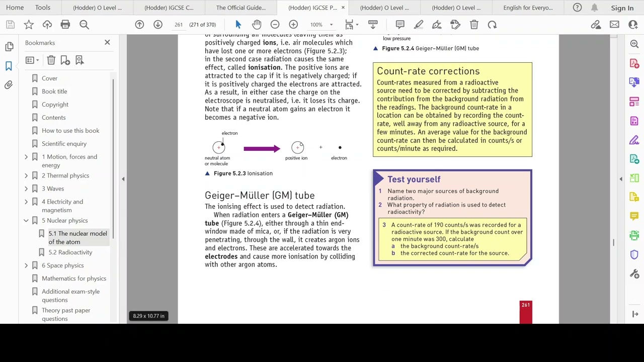Viewport: 644px width, 362px height.
Task: Open the fit page options dropdown
Action: [x=351, y=25]
